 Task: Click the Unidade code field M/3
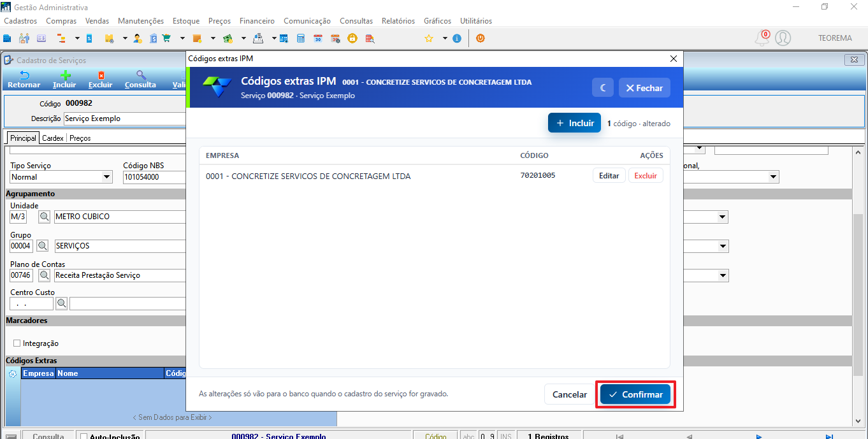tap(18, 217)
